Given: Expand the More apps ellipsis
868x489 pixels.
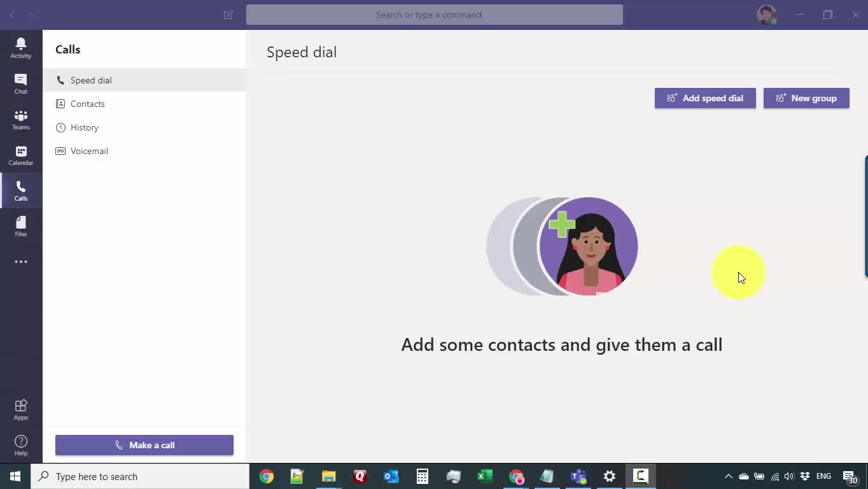Looking at the screenshot, I should (21, 262).
